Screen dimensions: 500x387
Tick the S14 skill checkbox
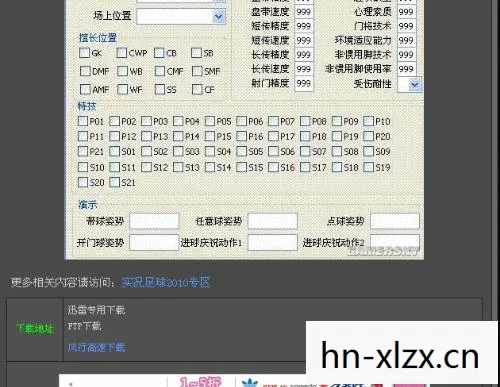point(210,167)
